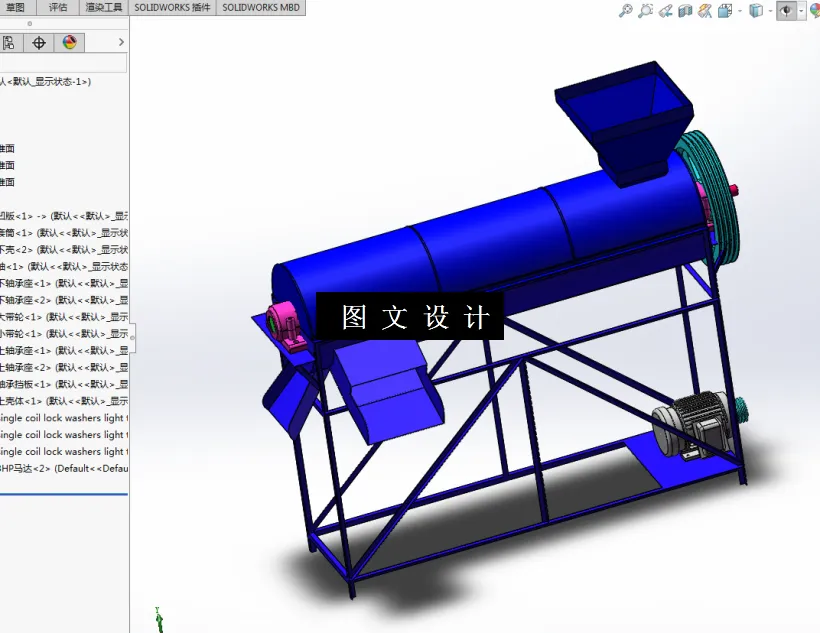
Task: Select the 大带轮<1> part in the tree
Action: [60, 316]
